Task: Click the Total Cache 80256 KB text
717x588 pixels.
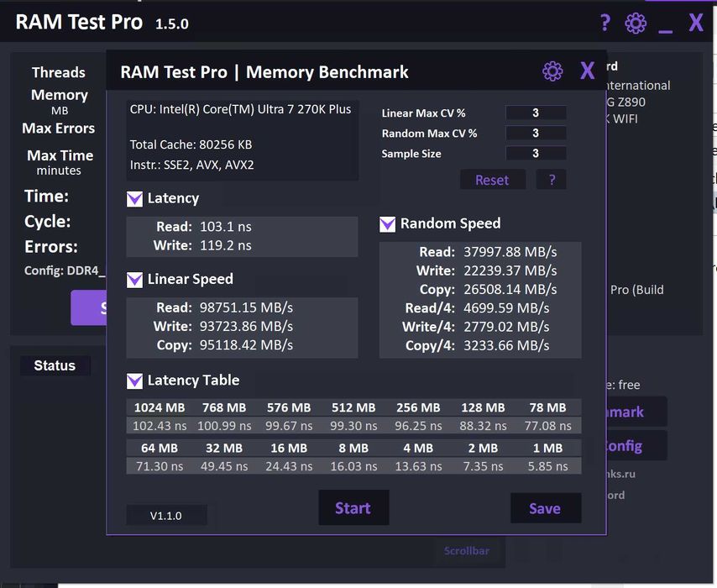Action: tap(191, 144)
